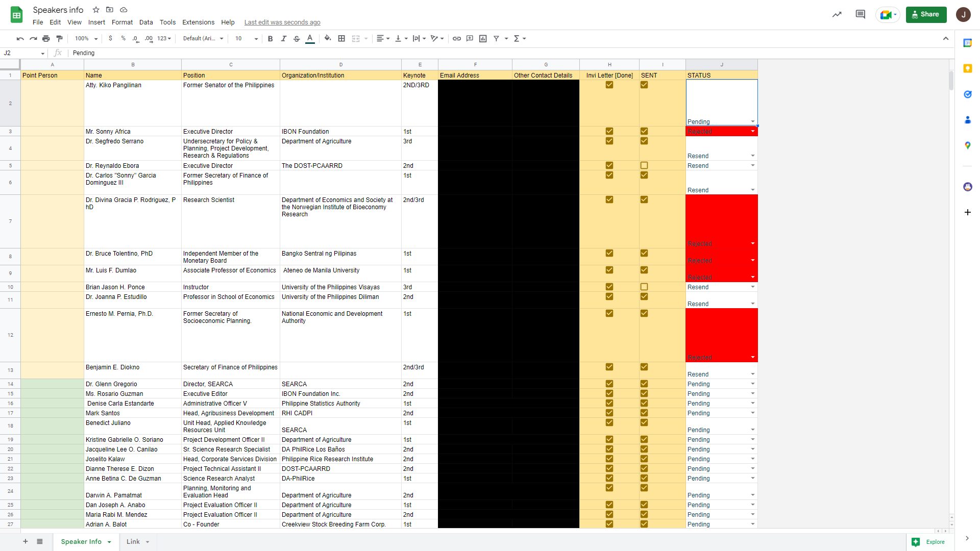
Task: Click the Share button
Action: (x=926, y=14)
